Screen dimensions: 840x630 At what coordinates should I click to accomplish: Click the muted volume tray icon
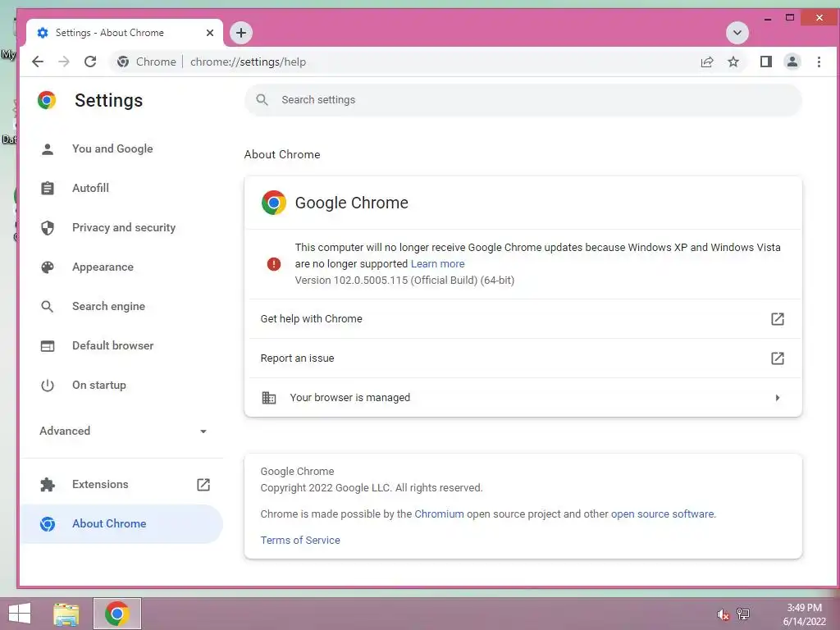click(x=723, y=614)
